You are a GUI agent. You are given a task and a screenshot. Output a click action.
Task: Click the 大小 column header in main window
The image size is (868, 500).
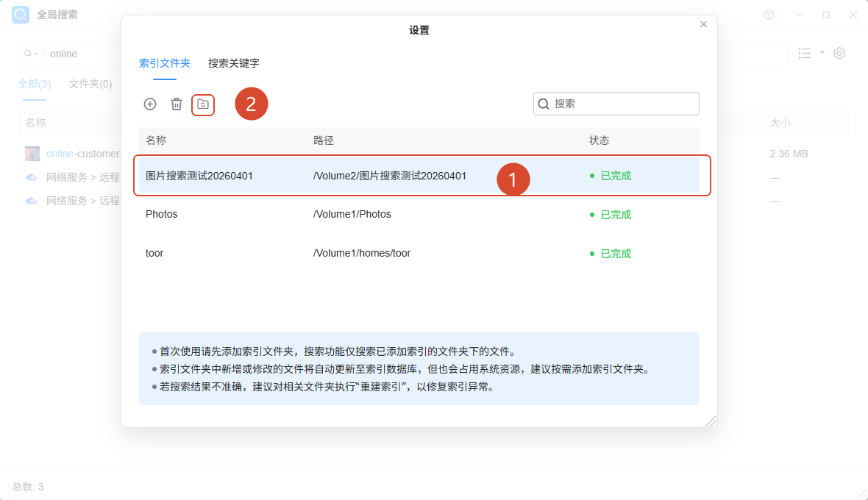(x=780, y=123)
